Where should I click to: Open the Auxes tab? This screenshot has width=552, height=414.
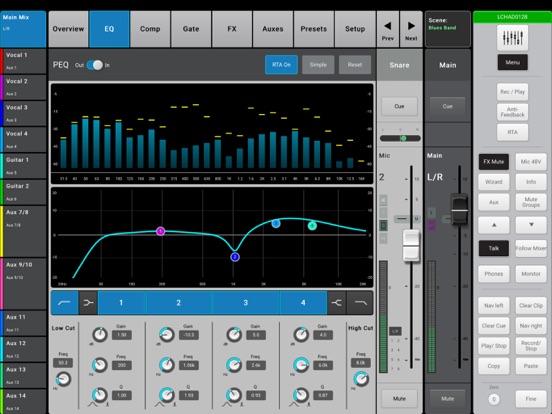pos(273,29)
